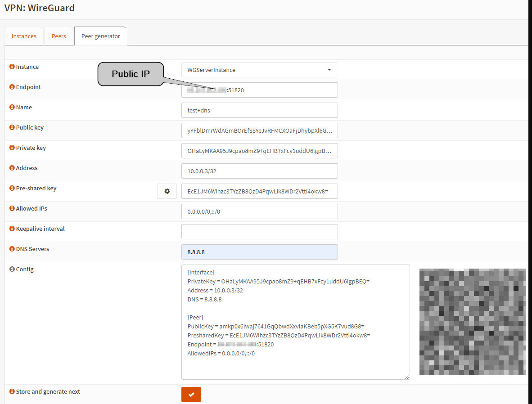Click the help icon beside Public key
Screen dimensions: 532x404
click(x=12, y=128)
